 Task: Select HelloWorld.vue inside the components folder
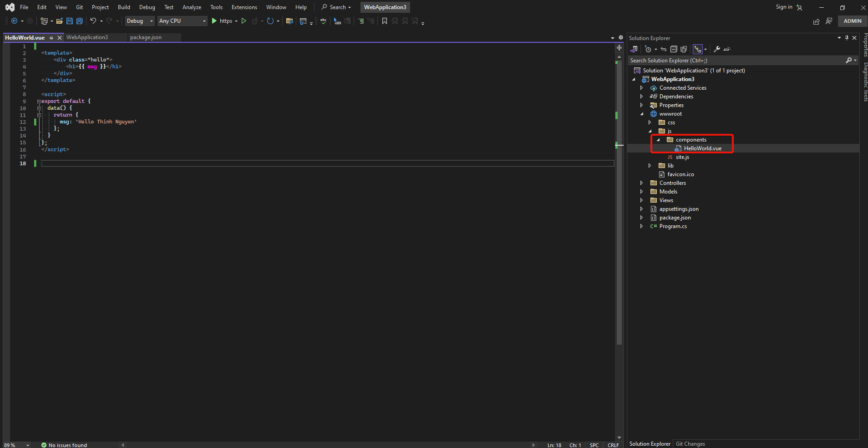click(703, 148)
